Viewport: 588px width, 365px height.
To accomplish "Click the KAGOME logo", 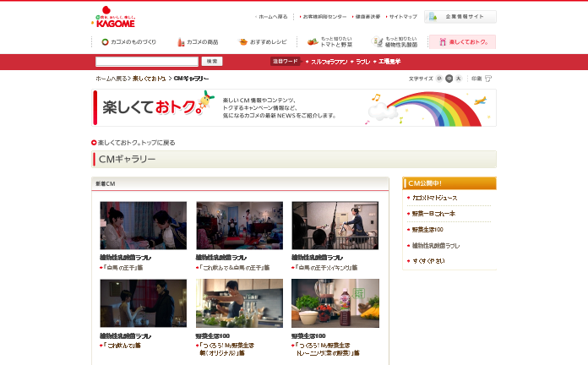I will point(115,17).
